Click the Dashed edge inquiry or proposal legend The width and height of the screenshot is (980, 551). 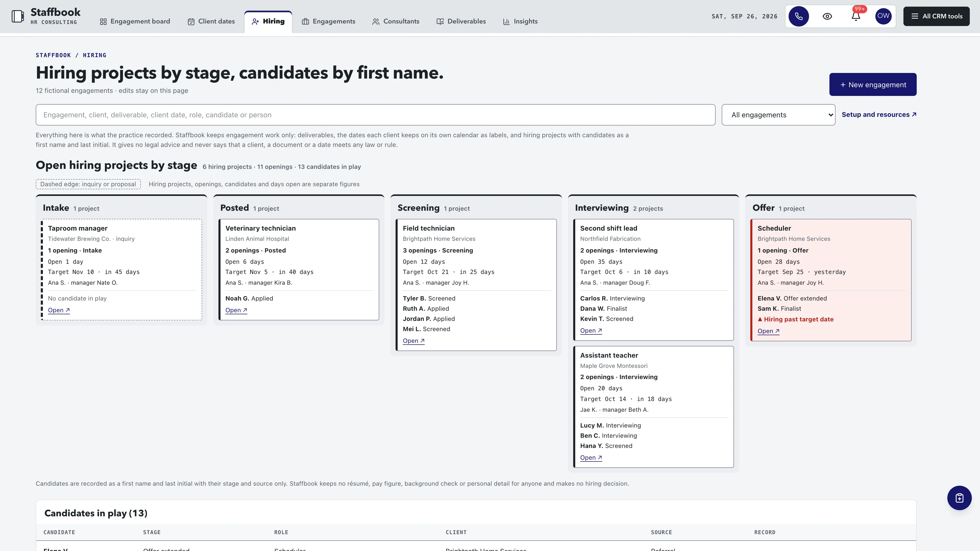click(88, 184)
